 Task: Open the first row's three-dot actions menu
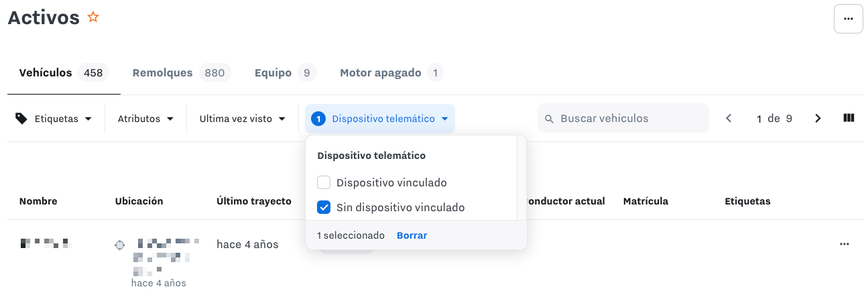tap(845, 245)
